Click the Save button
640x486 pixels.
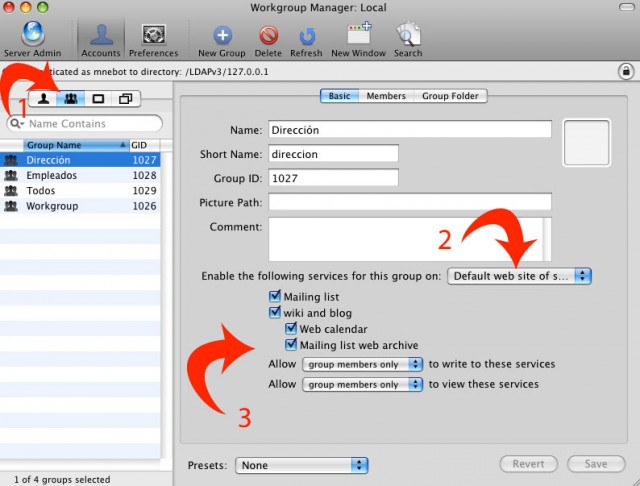pyautogui.click(x=596, y=464)
